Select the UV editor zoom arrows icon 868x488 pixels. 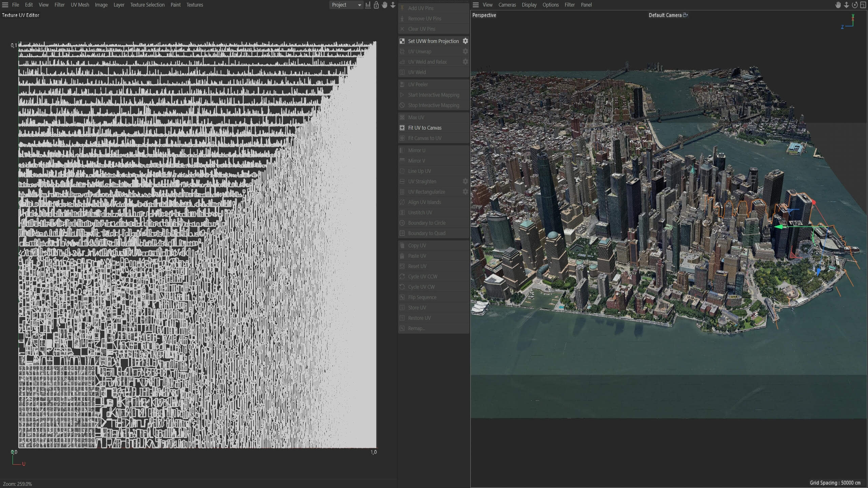coord(393,5)
